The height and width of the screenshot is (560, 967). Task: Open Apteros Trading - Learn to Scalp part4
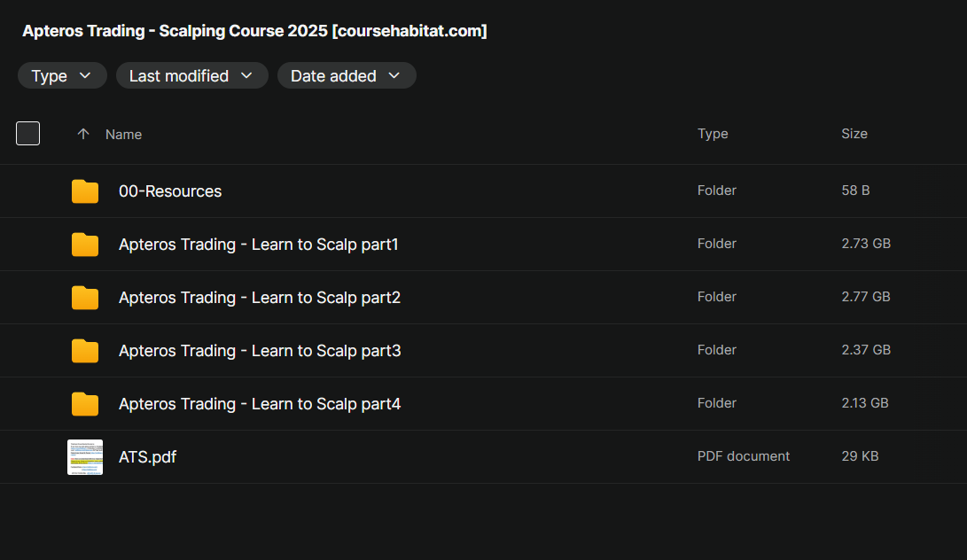point(260,404)
